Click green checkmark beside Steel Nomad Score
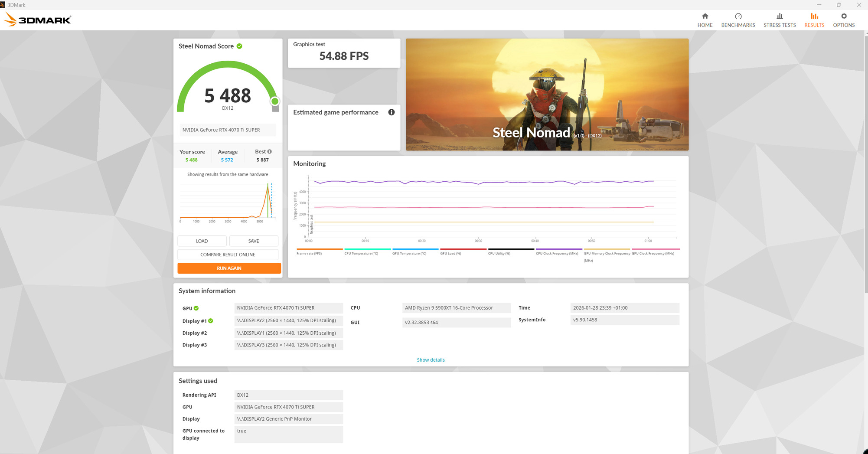The image size is (868, 454). (x=239, y=46)
